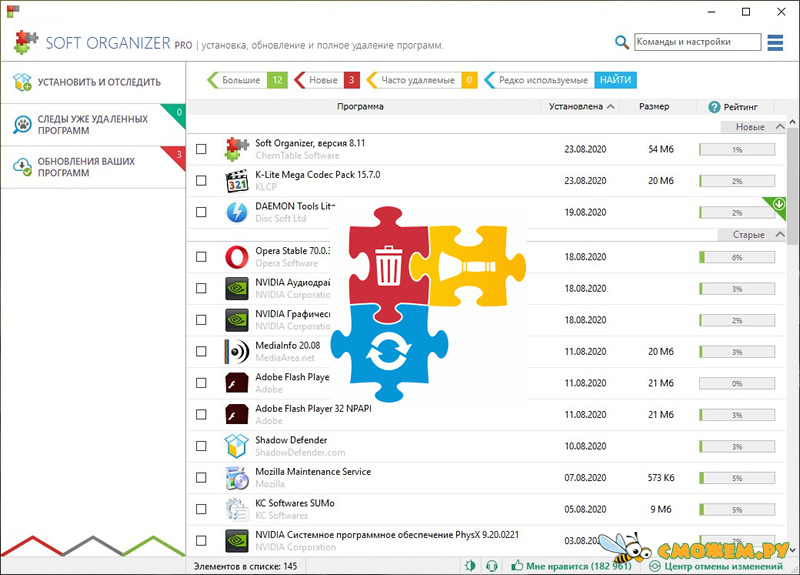Screen dimensions: 800x575
Task: Sort by Размер column header
Action: 654,107
